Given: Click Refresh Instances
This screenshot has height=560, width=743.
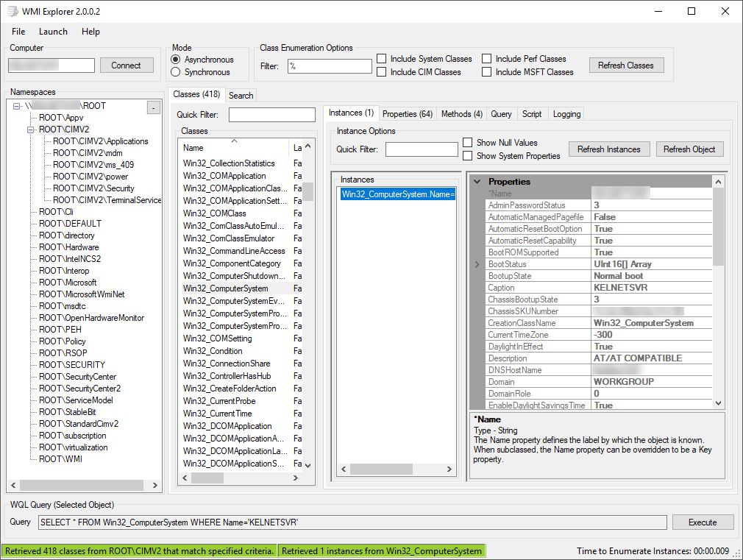Looking at the screenshot, I should [x=609, y=149].
